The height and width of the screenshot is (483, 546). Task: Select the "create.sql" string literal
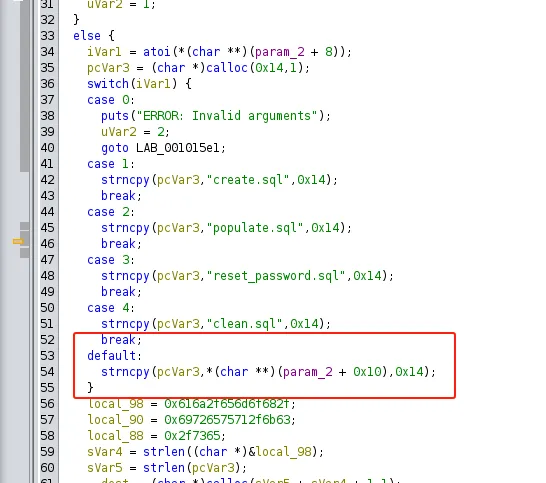click(248, 180)
